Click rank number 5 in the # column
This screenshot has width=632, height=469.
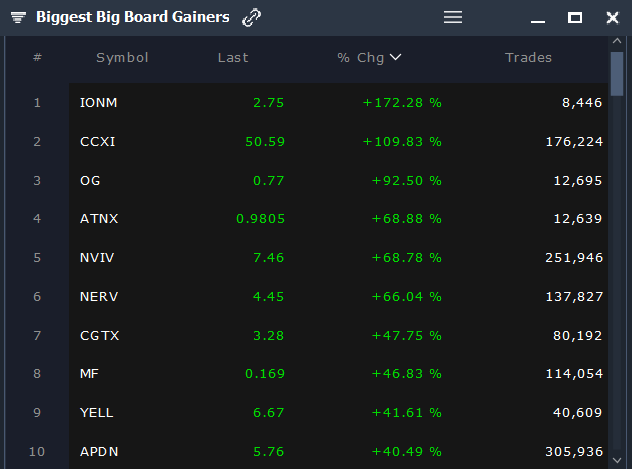click(37, 258)
